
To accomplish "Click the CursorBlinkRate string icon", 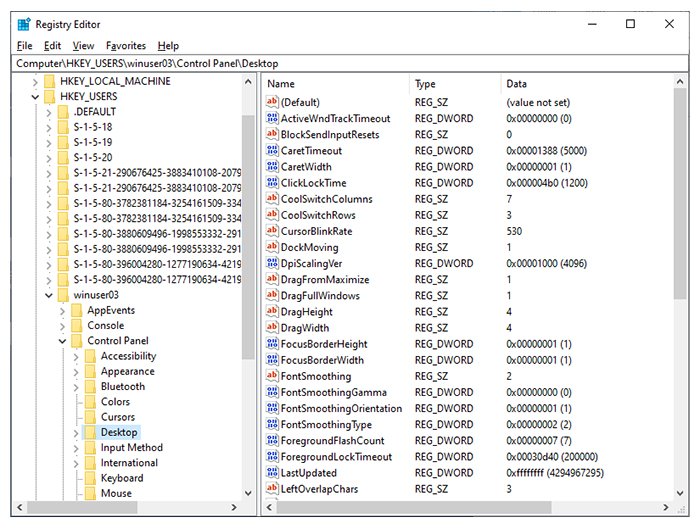I will pos(272,231).
